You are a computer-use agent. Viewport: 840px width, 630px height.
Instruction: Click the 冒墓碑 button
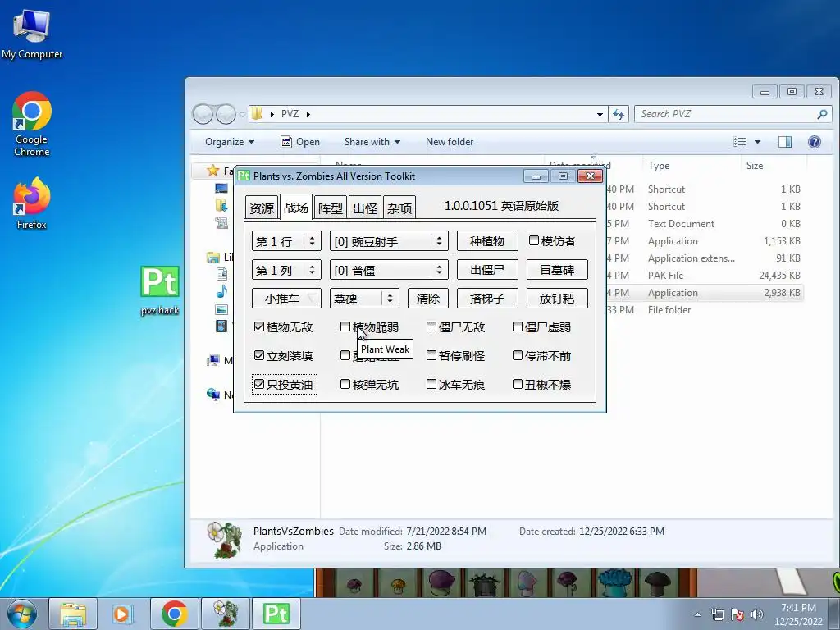(557, 269)
